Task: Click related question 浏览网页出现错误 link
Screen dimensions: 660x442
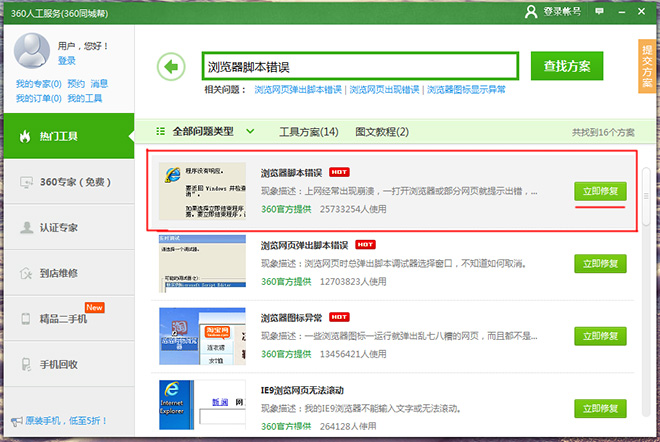Action: click(x=384, y=90)
